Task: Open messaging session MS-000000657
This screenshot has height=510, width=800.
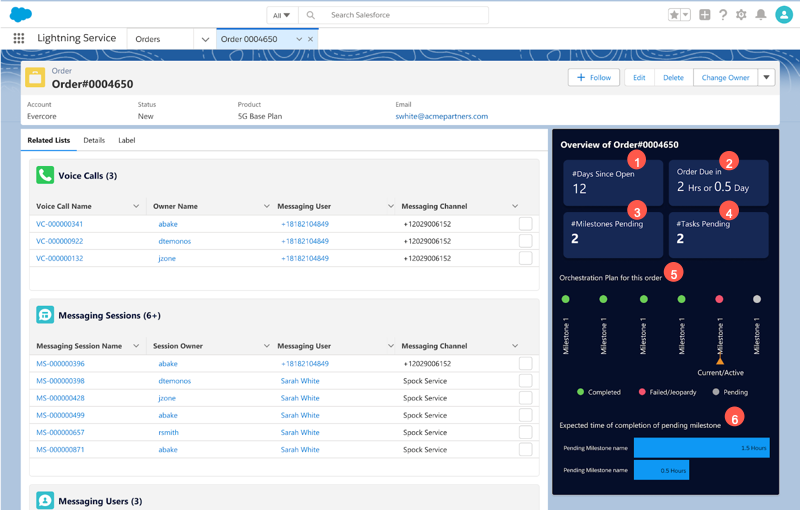Action: coord(60,432)
